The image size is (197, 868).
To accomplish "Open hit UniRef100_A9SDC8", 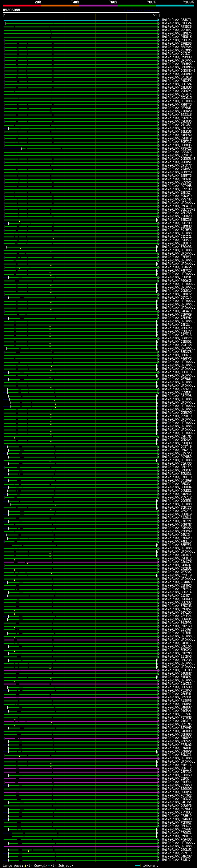I will tap(176, 26).
